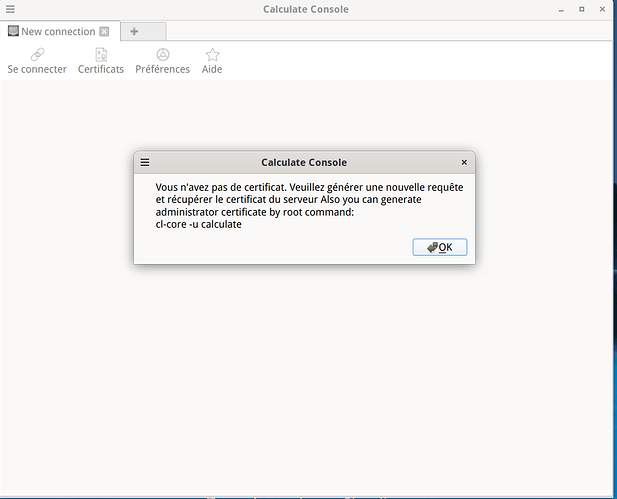
Task: Click the monitor icon on New connection tab
Action: click(x=13, y=31)
